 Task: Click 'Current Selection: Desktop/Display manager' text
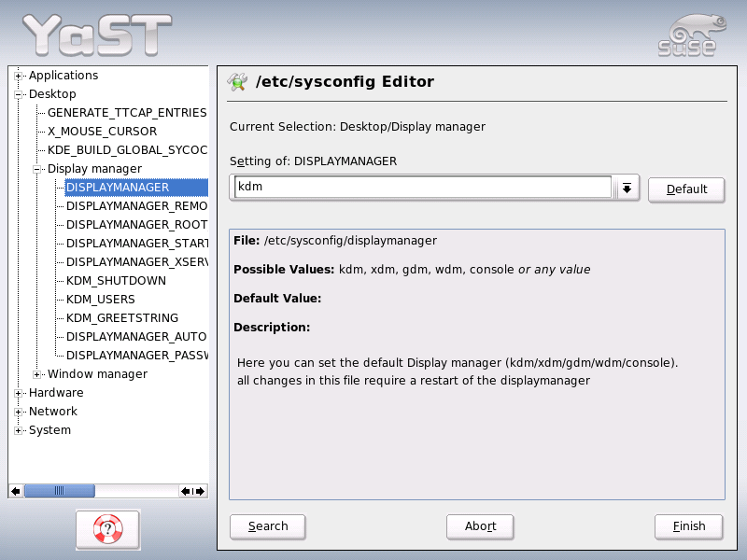tap(358, 127)
